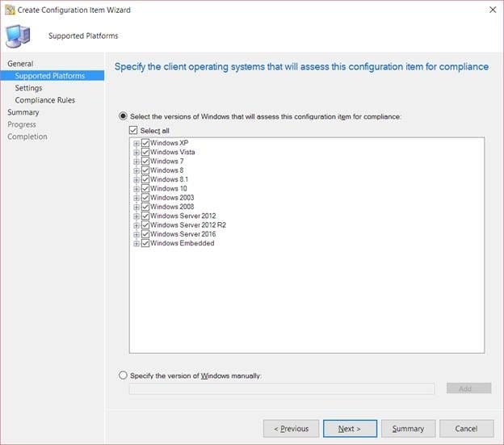Select the Windows Embedded tree label
Viewport: 504px width, 445px height.
point(183,243)
